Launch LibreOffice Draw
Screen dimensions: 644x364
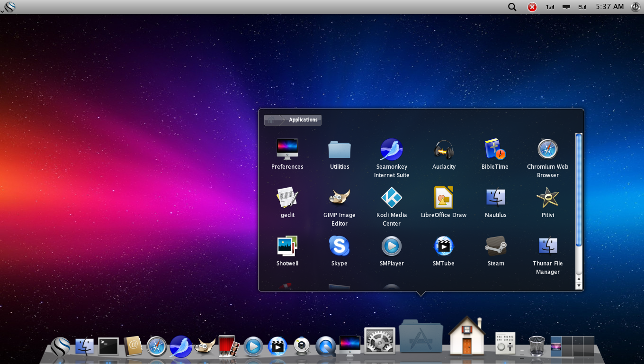tap(444, 202)
